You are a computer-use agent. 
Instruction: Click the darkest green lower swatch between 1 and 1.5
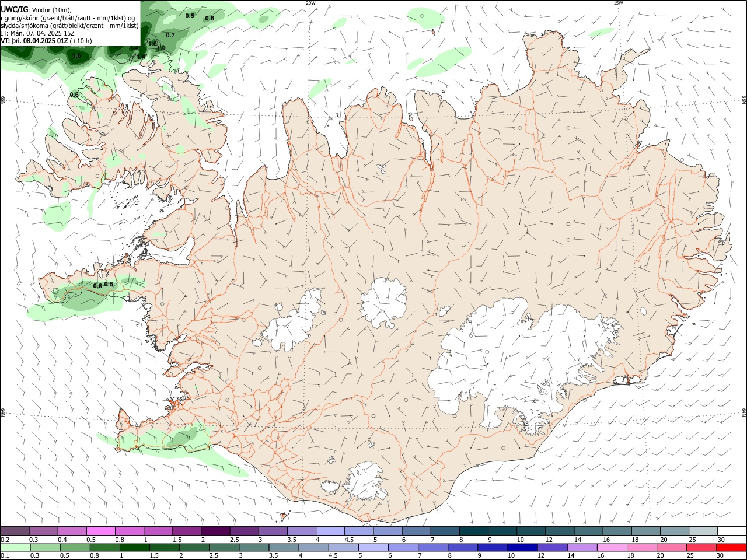(134, 547)
